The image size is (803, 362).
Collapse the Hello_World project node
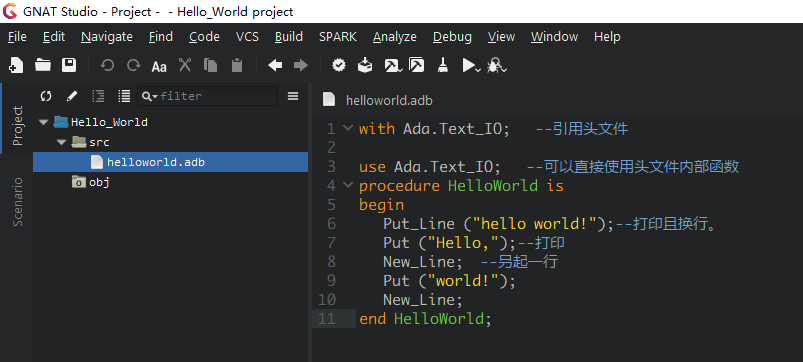point(43,122)
